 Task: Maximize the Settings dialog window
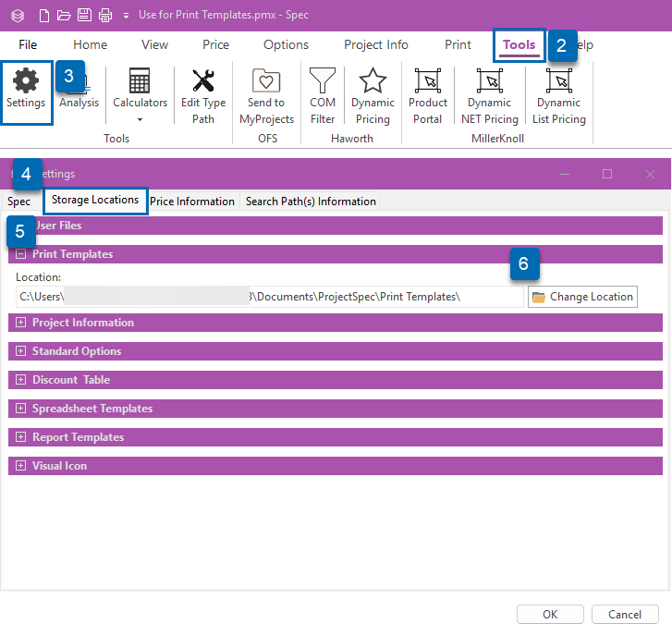(x=607, y=174)
